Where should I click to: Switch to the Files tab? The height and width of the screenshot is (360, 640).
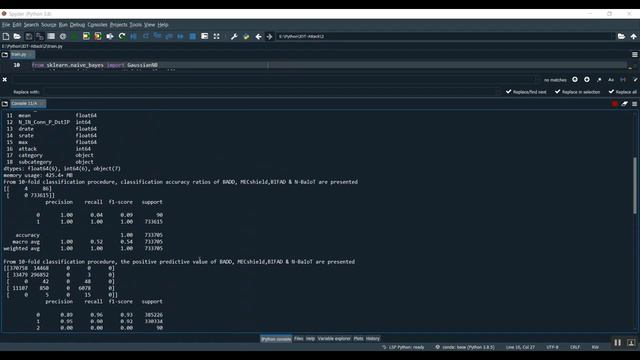point(299,339)
